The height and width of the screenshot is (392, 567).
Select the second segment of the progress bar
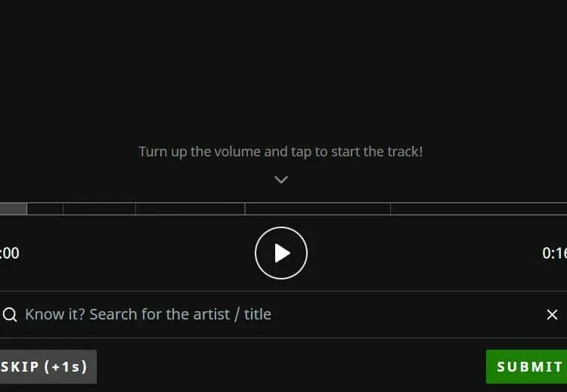(x=45, y=208)
